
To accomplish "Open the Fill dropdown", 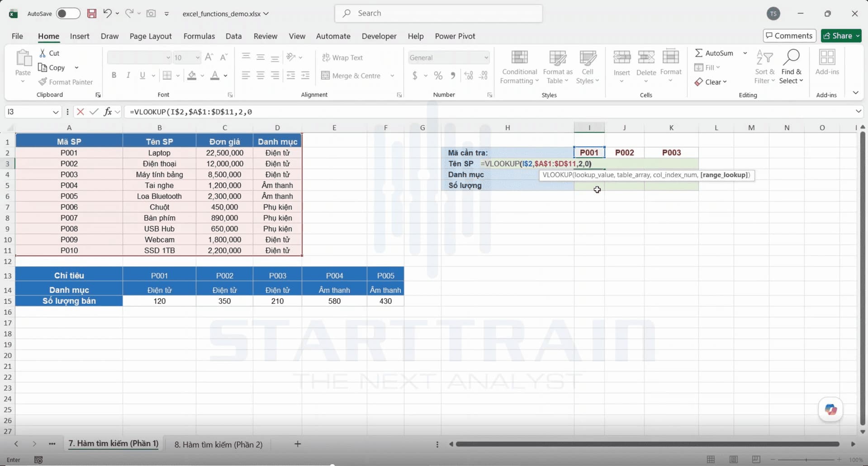I will click(707, 67).
